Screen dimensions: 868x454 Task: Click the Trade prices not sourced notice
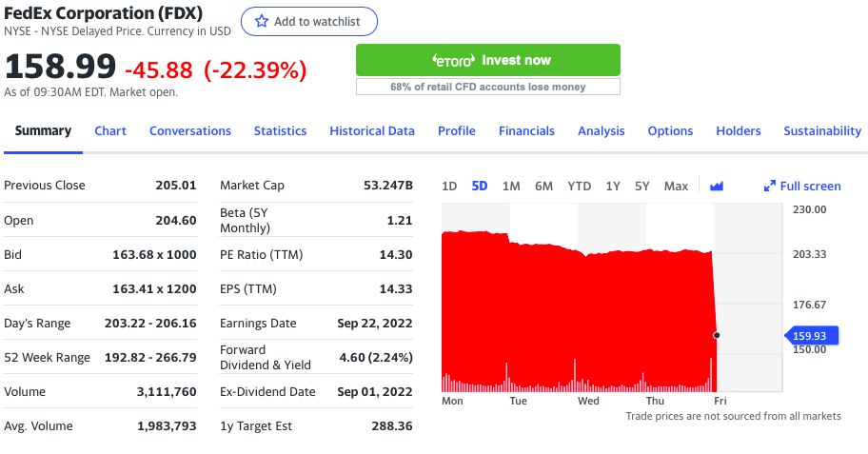734,416
